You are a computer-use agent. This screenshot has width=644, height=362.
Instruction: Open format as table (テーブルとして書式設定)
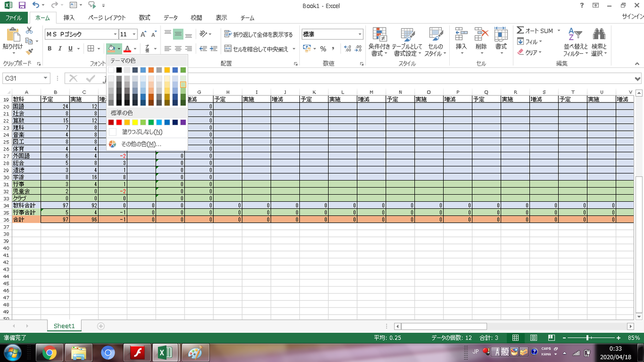[x=408, y=41]
